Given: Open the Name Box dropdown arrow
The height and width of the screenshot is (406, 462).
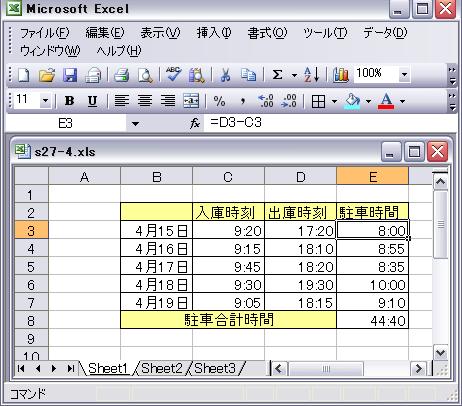Looking at the screenshot, I should (x=135, y=124).
